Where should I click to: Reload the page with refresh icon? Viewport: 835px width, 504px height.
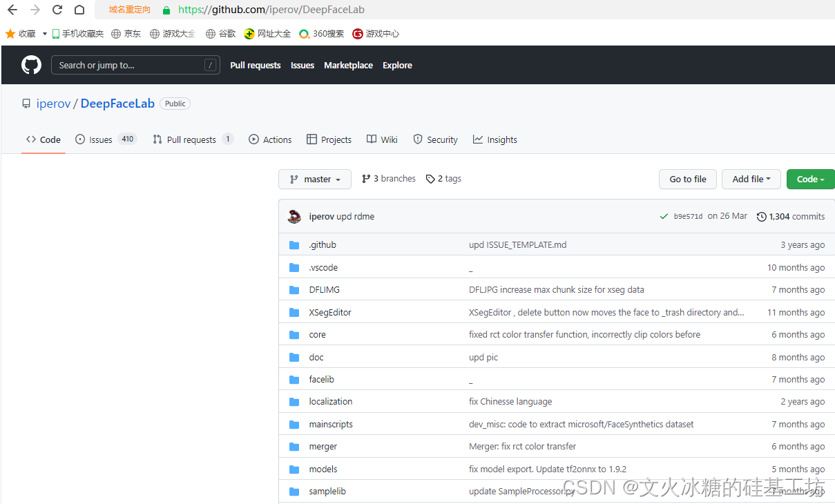click(57, 10)
